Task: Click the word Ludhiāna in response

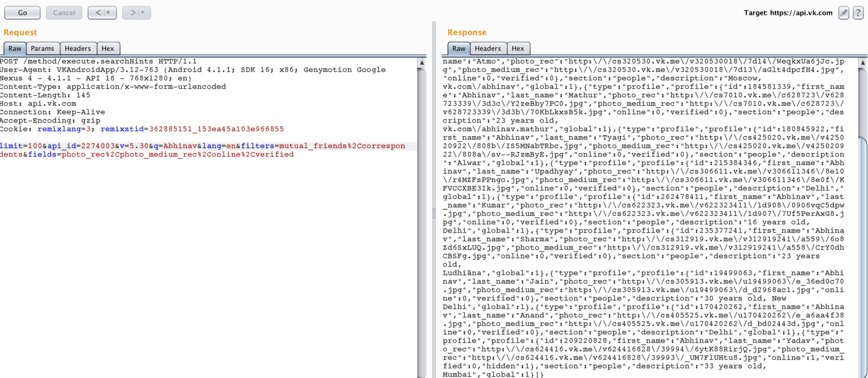Action: 462,273
